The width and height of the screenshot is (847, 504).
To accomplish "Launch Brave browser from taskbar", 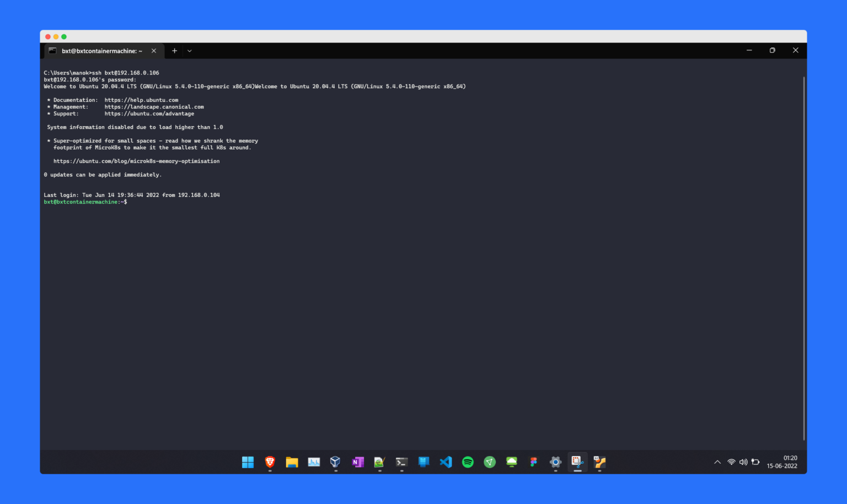I will click(x=270, y=462).
